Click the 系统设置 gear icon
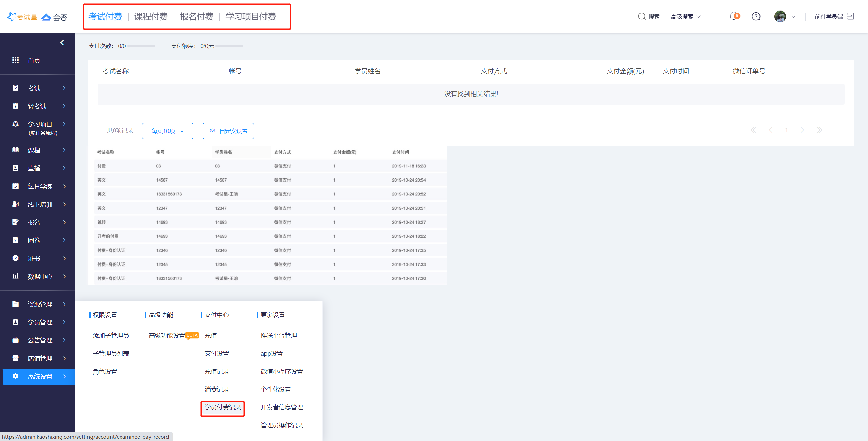Screen dimensions: 868x441 point(15,376)
